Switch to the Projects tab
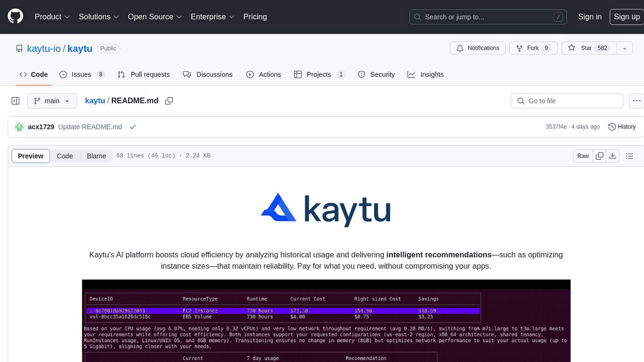The height and width of the screenshot is (362, 644). (x=320, y=74)
